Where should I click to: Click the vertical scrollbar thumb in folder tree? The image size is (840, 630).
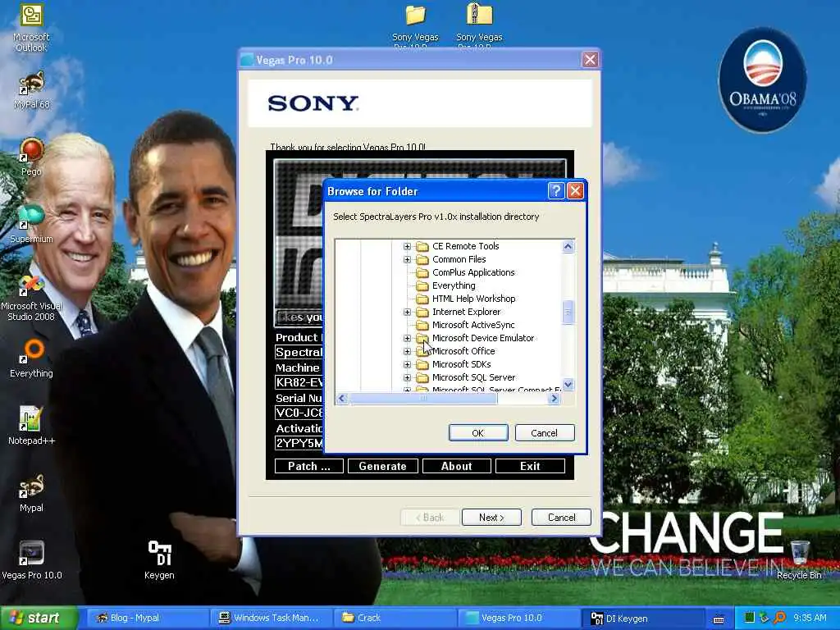pos(568,313)
